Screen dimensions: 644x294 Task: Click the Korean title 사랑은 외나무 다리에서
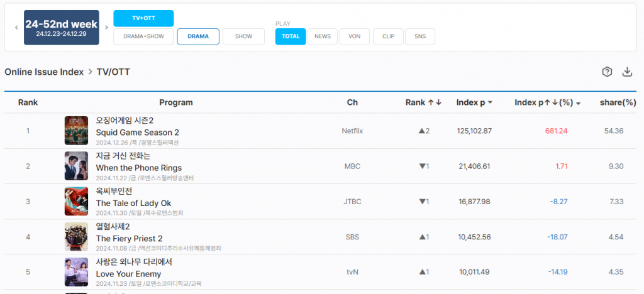(x=134, y=261)
